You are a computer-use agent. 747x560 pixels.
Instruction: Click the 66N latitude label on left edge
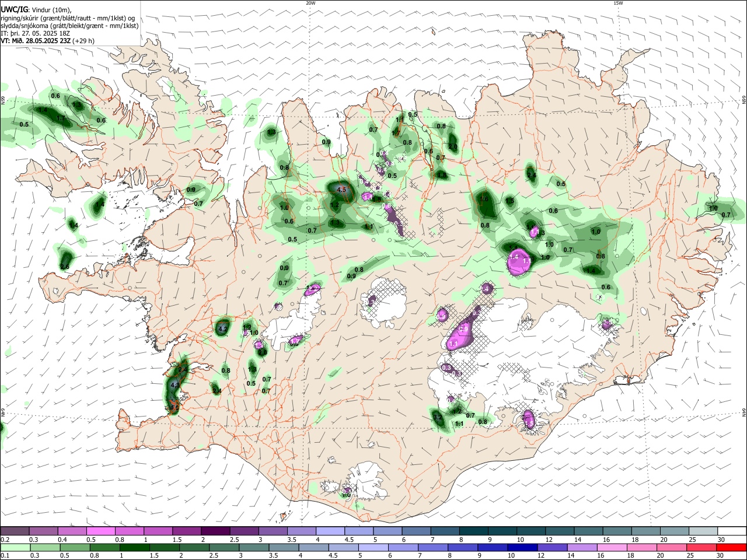pyautogui.click(x=3, y=101)
